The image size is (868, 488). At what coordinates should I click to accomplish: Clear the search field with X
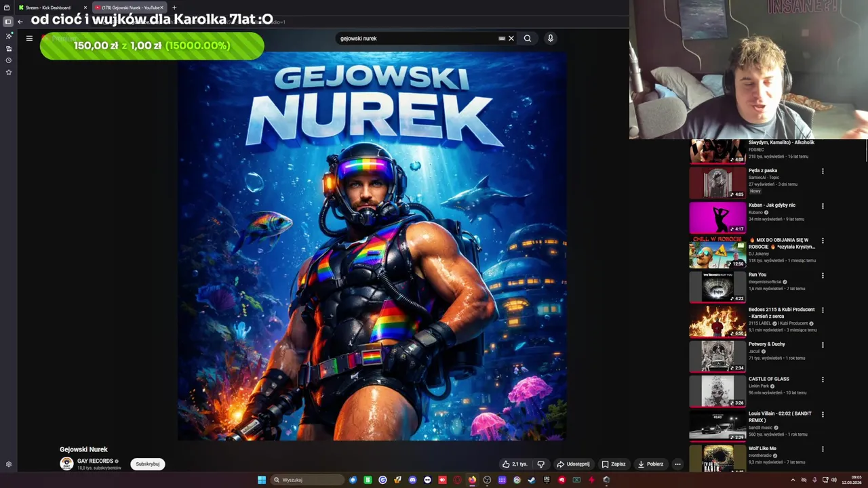(x=511, y=39)
